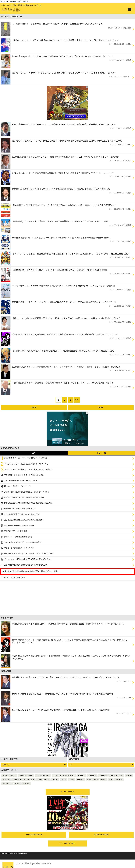Switch to ツイート数 ranking tab
Viewport: 135px width, 868px height.
tap(101, 453)
